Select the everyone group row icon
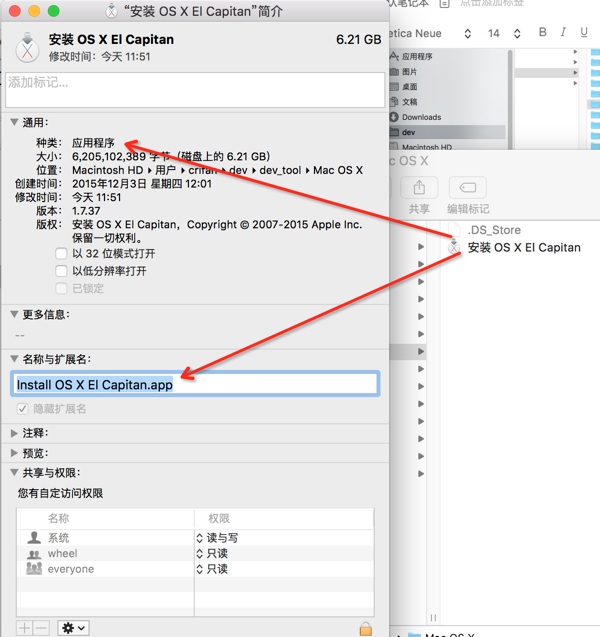This screenshot has width=600, height=637. pyautogui.click(x=34, y=568)
